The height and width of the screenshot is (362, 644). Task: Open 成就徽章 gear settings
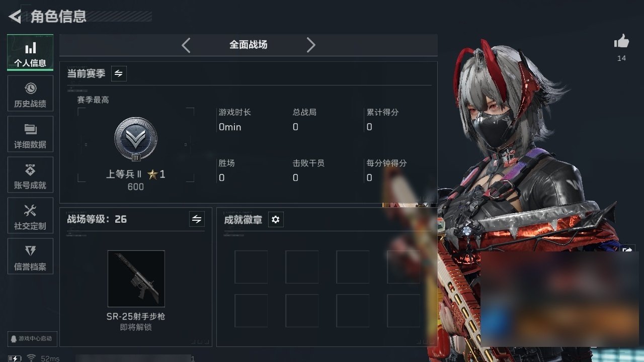coord(276,220)
